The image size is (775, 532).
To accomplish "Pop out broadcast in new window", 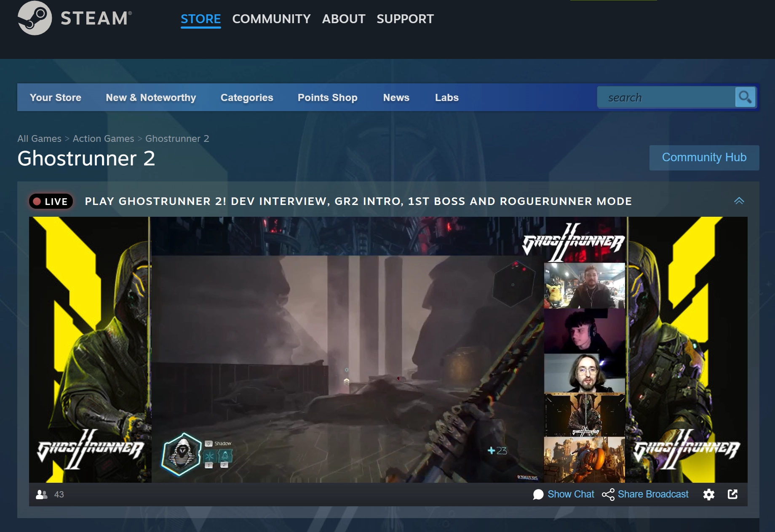I will click(x=733, y=494).
